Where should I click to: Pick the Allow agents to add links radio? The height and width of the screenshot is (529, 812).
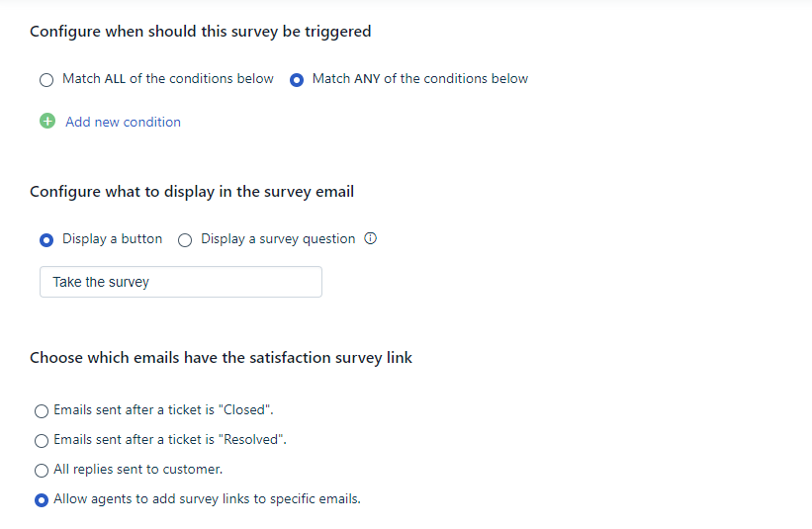pyautogui.click(x=42, y=500)
